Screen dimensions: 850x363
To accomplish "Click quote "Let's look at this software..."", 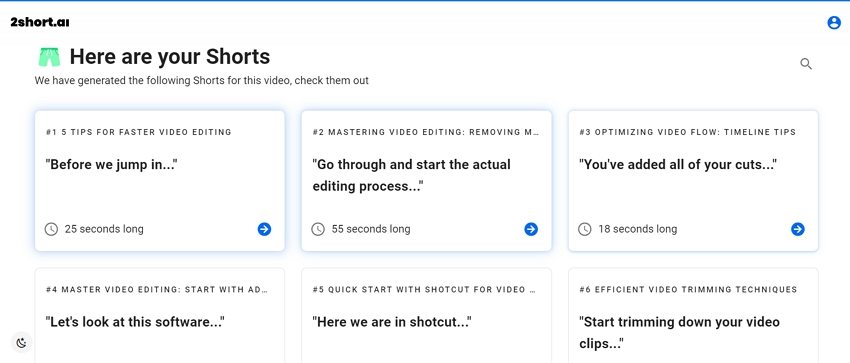I will [x=135, y=322].
